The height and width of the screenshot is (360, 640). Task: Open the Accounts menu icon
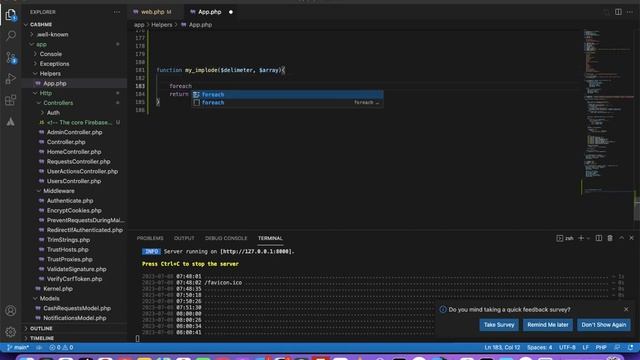click(x=11, y=311)
